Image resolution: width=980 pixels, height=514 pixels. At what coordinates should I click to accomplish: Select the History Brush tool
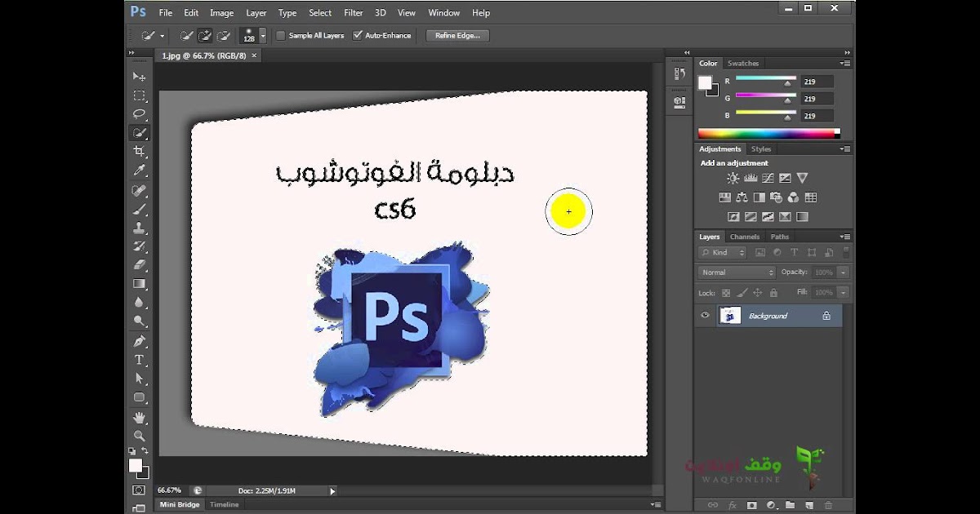pos(140,246)
